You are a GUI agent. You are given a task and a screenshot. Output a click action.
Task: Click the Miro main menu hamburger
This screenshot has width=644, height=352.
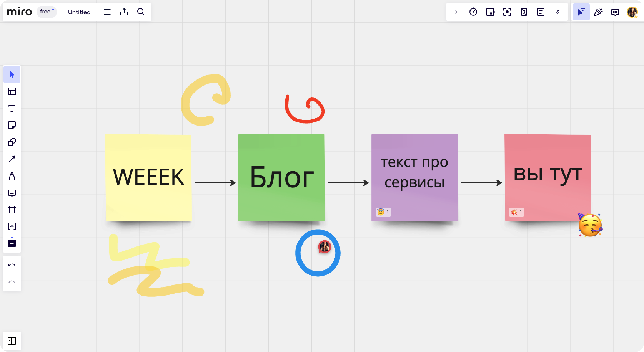tap(107, 12)
